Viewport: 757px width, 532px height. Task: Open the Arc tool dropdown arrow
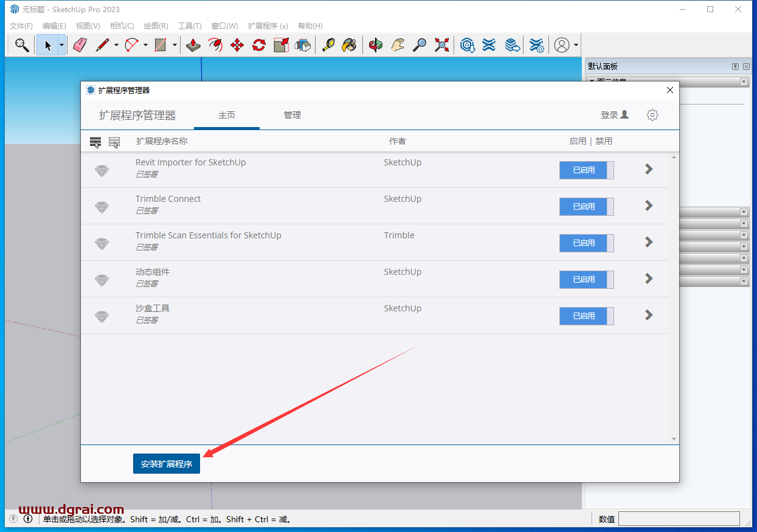(x=145, y=45)
